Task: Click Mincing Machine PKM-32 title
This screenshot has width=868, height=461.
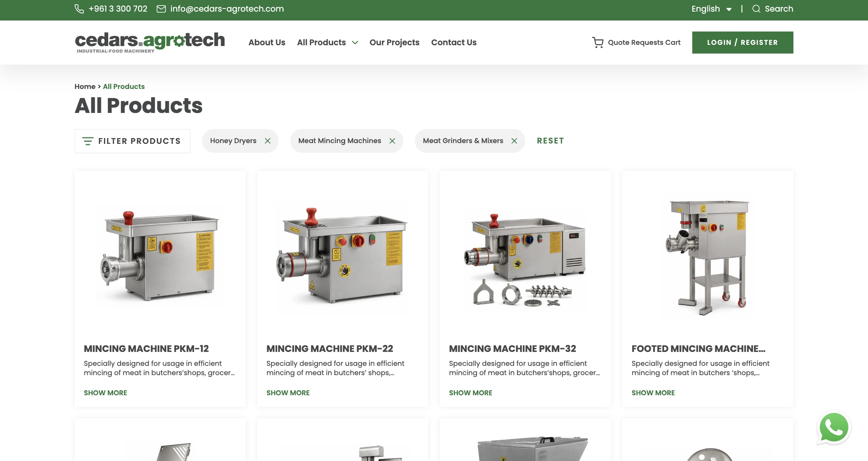Action: pos(513,349)
